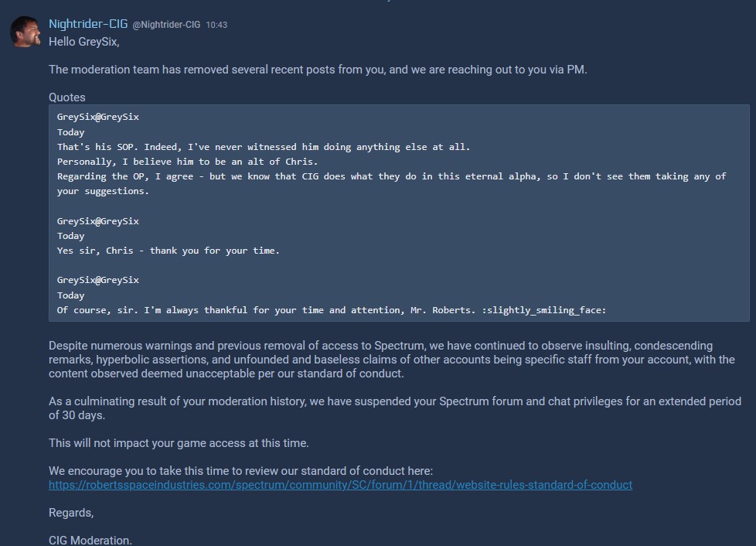Image resolution: width=756 pixels, height=546 pixels.
Task: Click the 'Hello GreySix,' greeting line
Action: pyautogui.click(x=84, y=42)
